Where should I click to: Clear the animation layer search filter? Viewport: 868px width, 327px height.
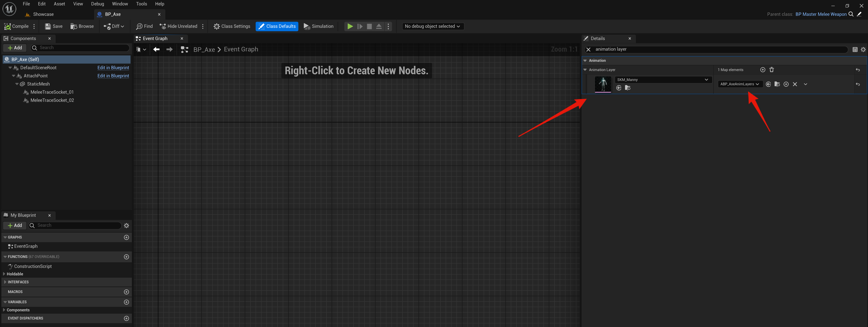click(588, 49)
